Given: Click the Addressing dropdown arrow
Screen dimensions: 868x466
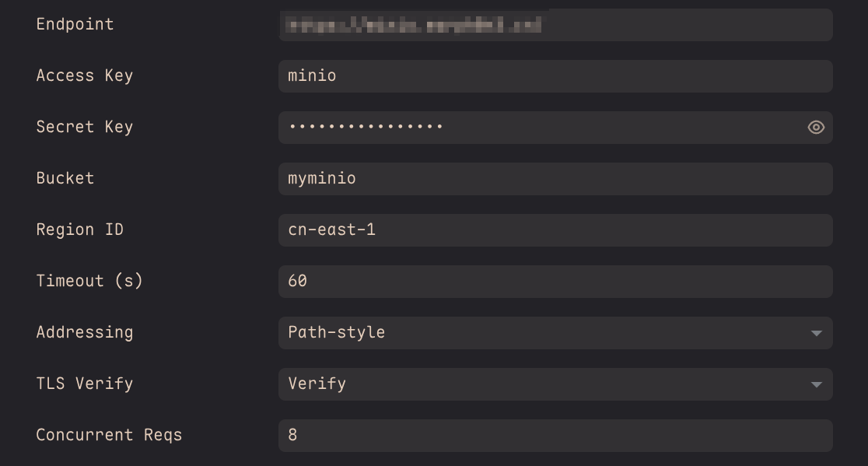Looking at the screenshot, I should coord(816,333).
